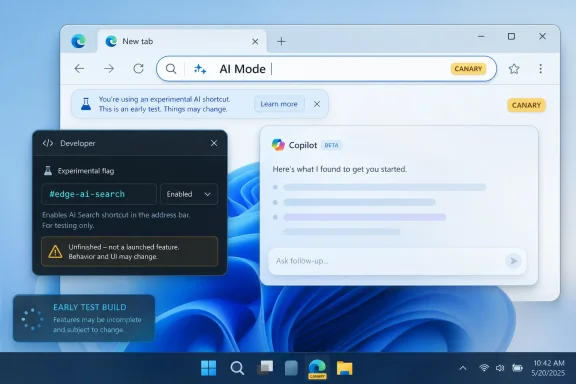Open taskbar Search
The image size is (576, 384).
point(237,368)
